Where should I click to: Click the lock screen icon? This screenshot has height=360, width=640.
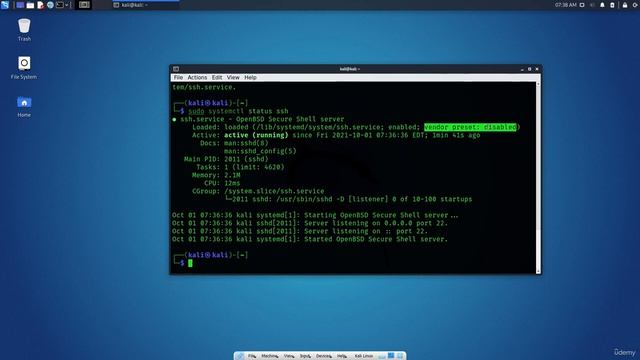[625, 5]
